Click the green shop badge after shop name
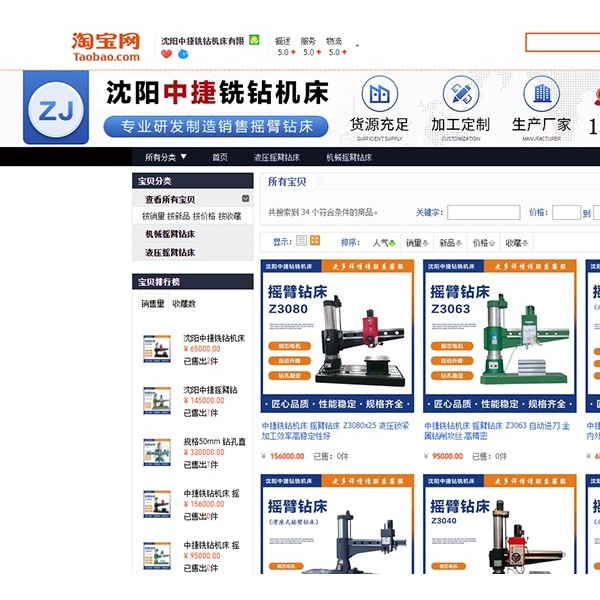Viewport: 600px width, 600px height. point(254,40)
